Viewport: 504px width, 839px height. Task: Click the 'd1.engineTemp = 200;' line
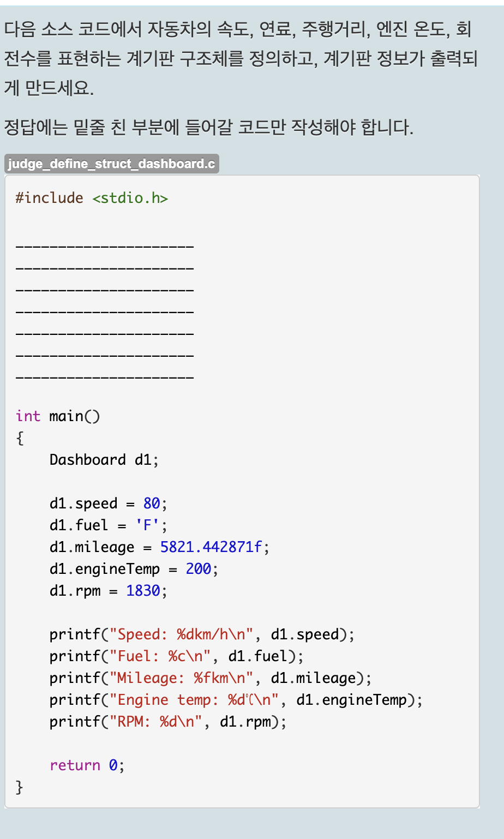click(x=134, y=569)
